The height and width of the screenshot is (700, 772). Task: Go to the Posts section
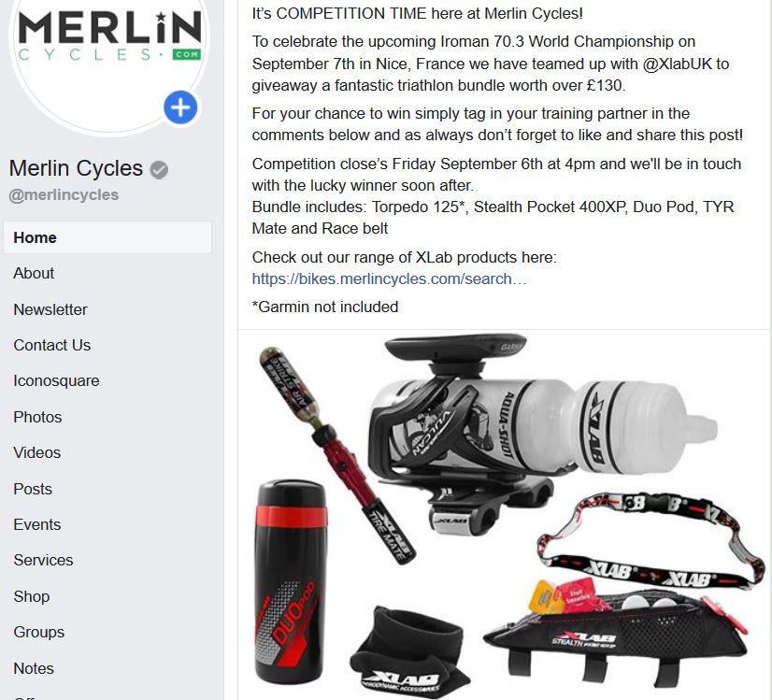[33, 489]
